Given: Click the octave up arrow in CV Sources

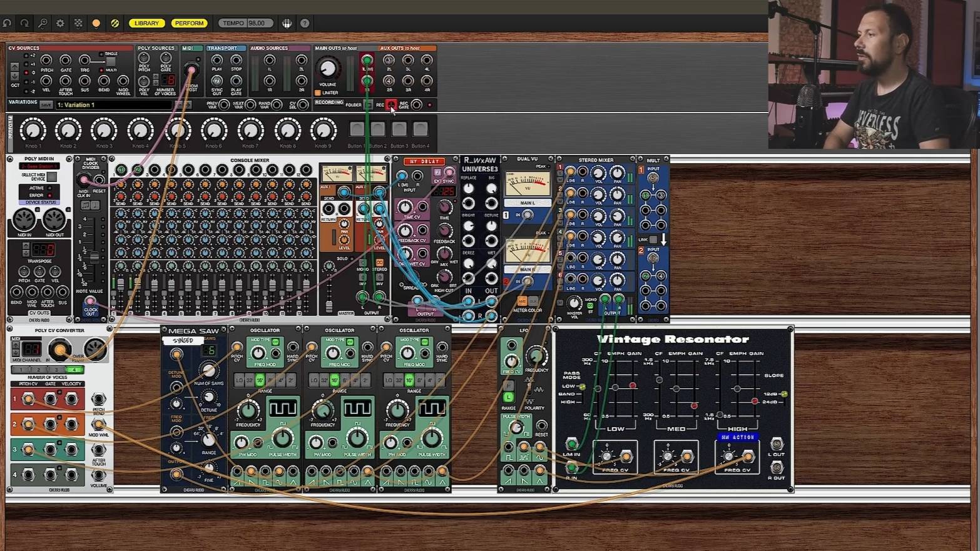Looking at the screenshot, I should [15, 66].
